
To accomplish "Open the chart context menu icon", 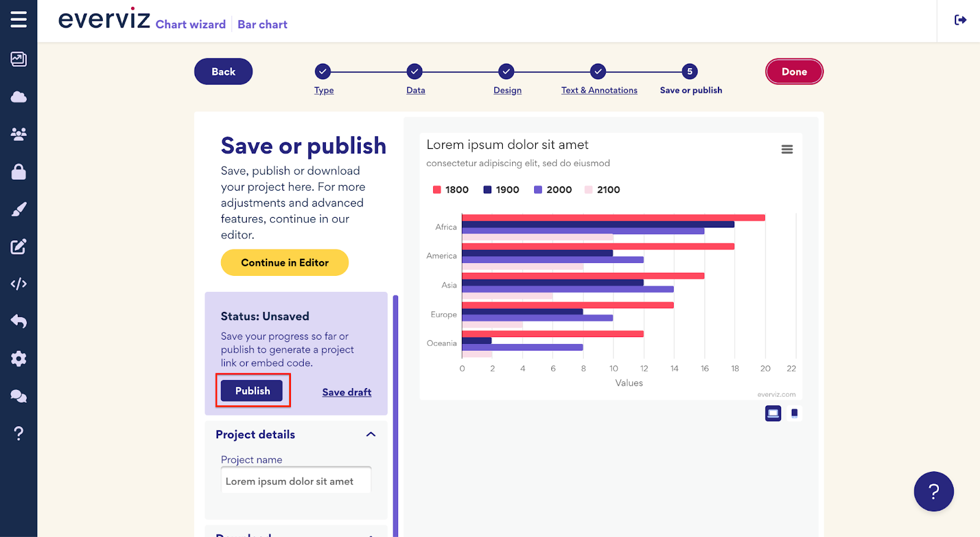I will pyautogui.click(x=787, y=150).
